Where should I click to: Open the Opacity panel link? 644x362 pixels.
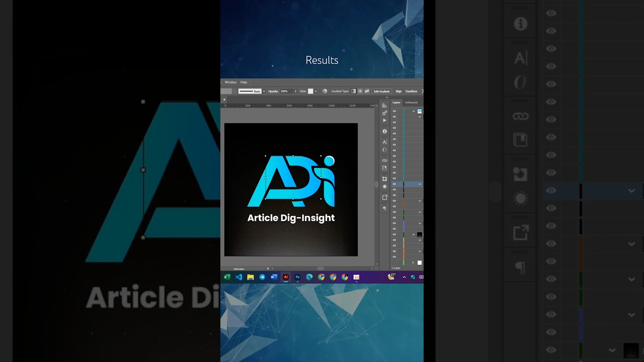click(273, 92)
